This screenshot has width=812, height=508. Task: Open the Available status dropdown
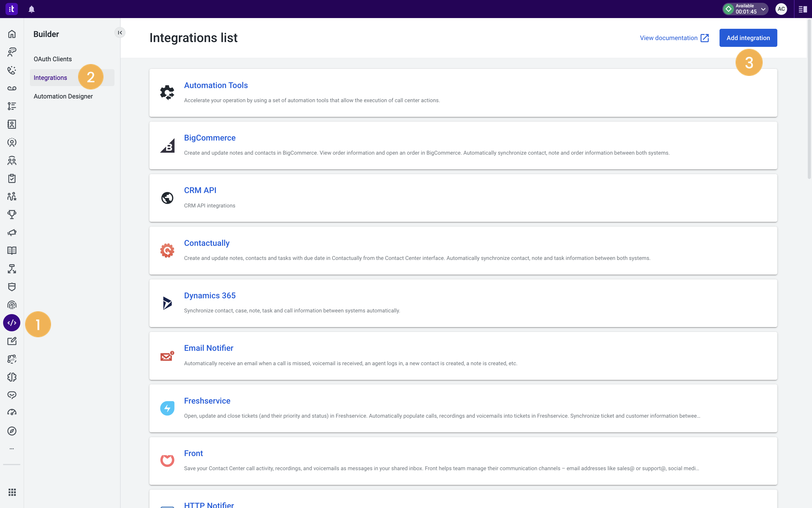pos(745,9)
